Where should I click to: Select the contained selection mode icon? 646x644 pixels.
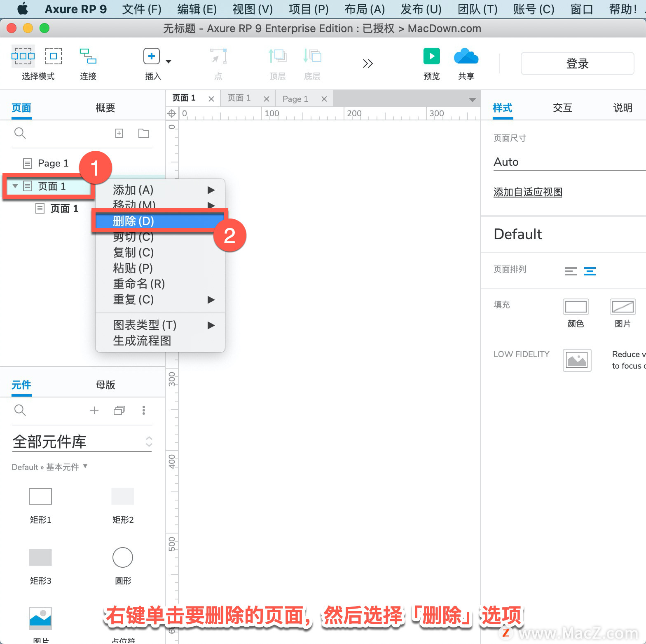click(54, 56)
